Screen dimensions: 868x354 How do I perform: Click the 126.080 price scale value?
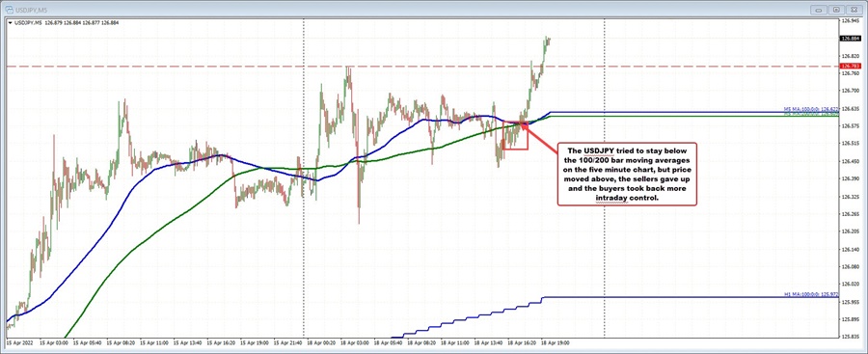click(850, 267)
